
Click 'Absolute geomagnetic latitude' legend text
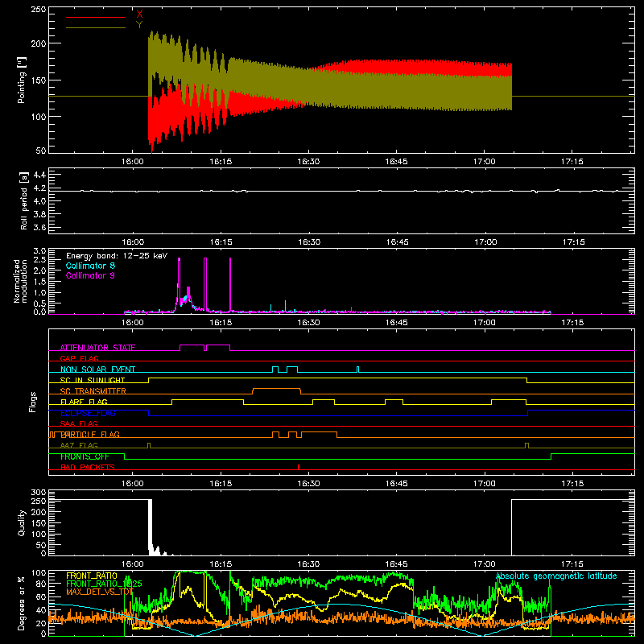pos(556,576)
